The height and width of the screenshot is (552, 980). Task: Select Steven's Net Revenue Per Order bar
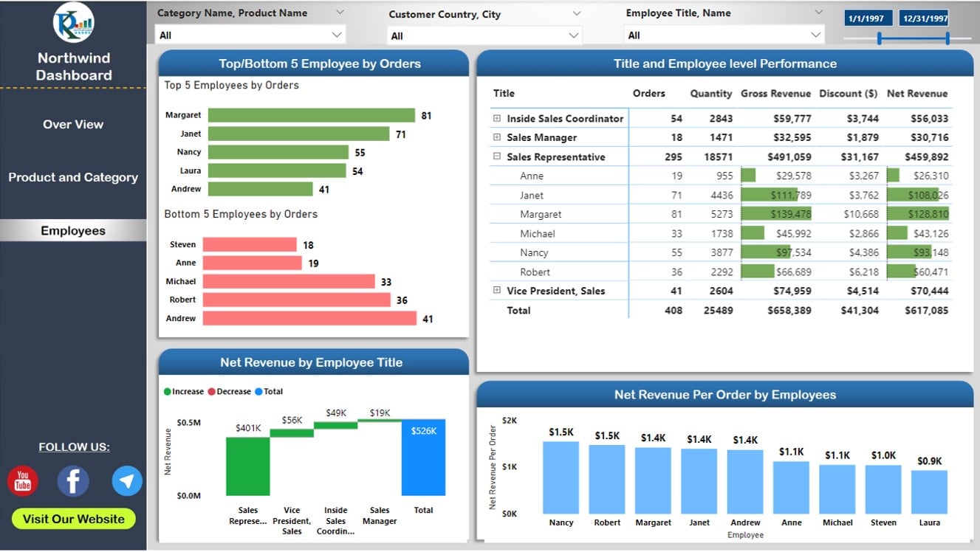tap(883, 489)
